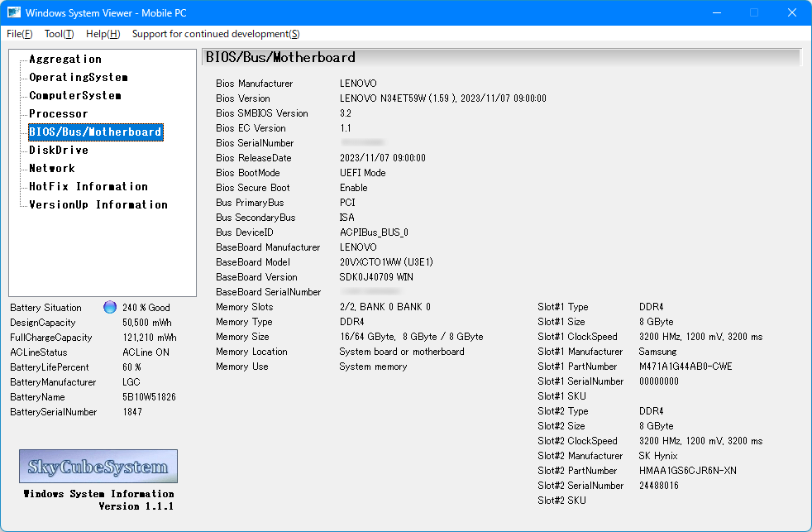Select BIOS/Bus/Motherboard tree node
The image size is (812, 532).
click(x=95, y=132)
